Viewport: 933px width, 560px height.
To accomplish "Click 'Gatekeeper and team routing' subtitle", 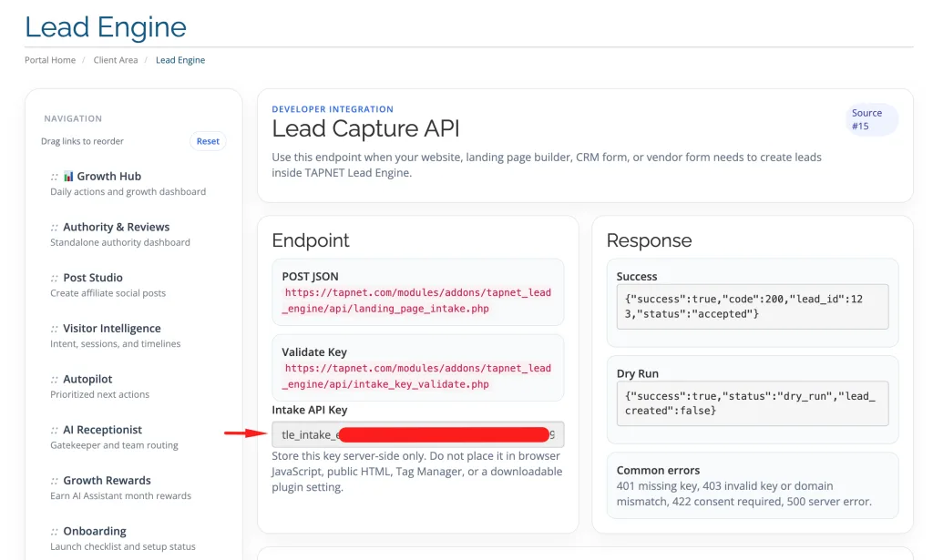I will click(x=114, y=444).
